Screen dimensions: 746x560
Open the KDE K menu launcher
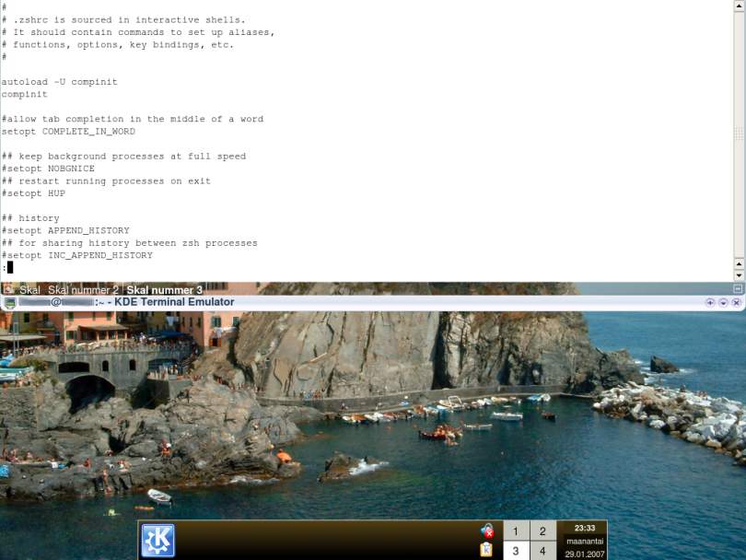[x=157, y=541]
